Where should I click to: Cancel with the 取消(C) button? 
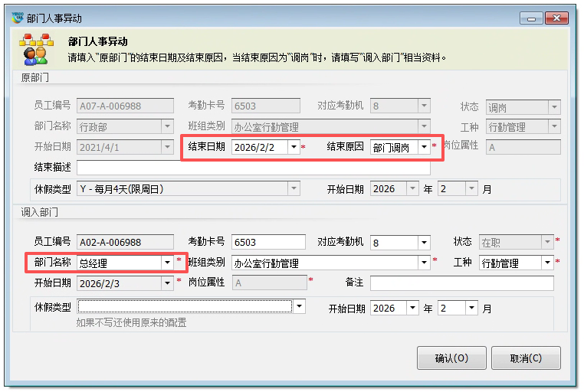[x=526, y=358]
